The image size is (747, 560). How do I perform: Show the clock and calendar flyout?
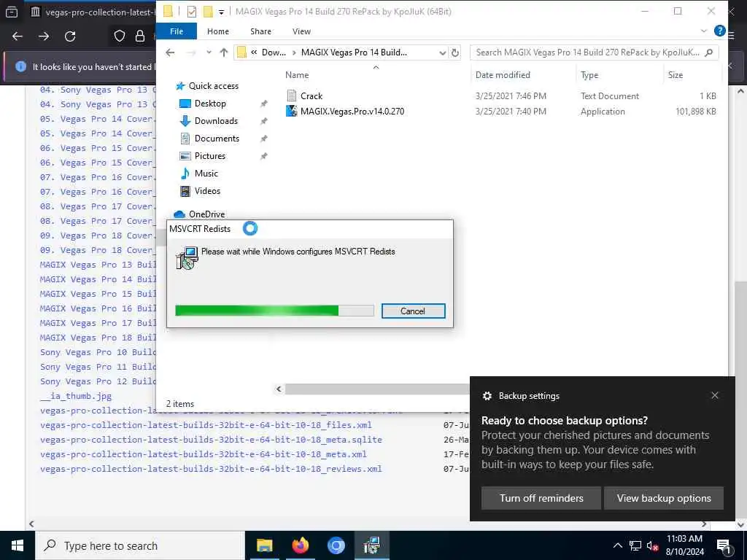tap(684, 545)
